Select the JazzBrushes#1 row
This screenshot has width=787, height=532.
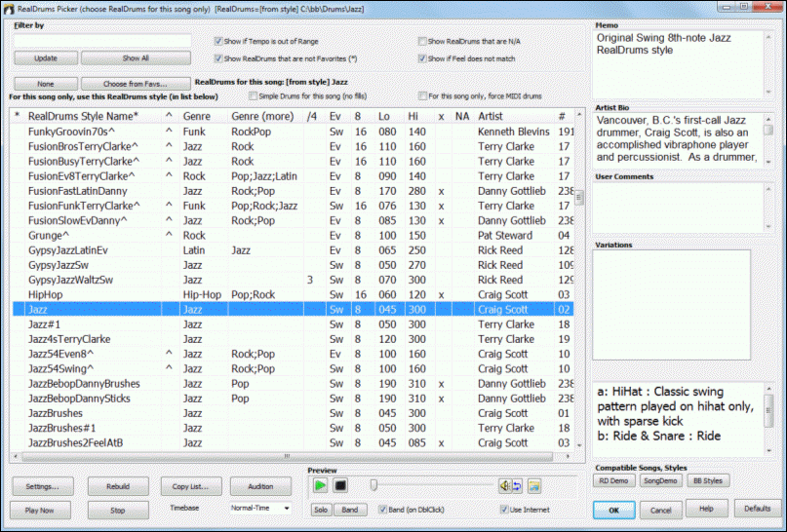[x=293, y=428]
